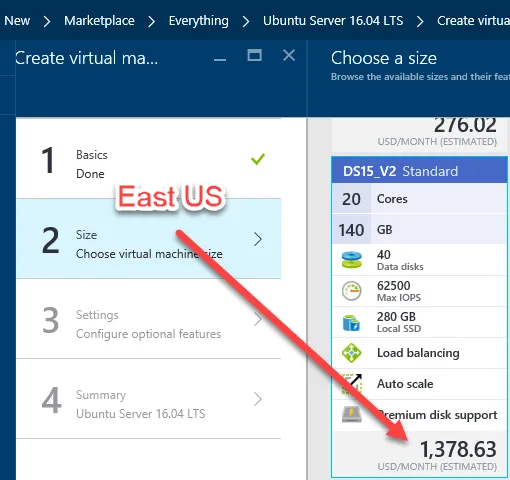
Task: Click the Auto scale label
Action: [405, 384]
